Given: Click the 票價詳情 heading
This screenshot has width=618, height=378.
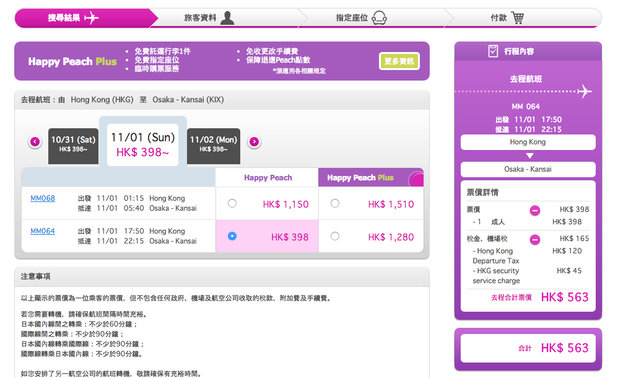Looking at the screenshot, I should tap(482, 192).
